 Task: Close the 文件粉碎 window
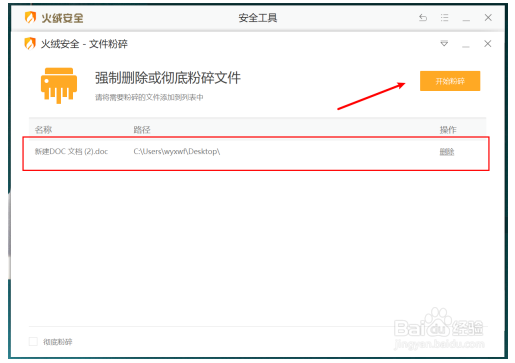[x=488, y=44]
